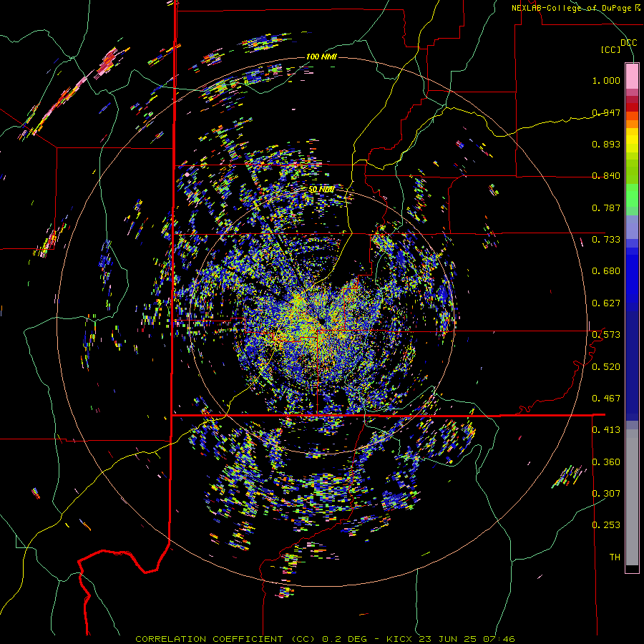Select the [CC] units label
This screenshot has height=644, width=644.
point(611,49)
